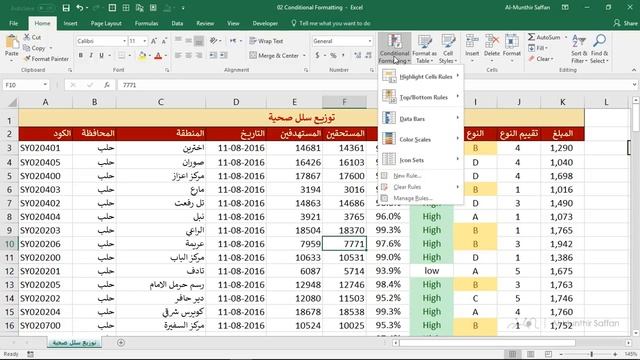Toggle Bold formatting

coord(81,56)
